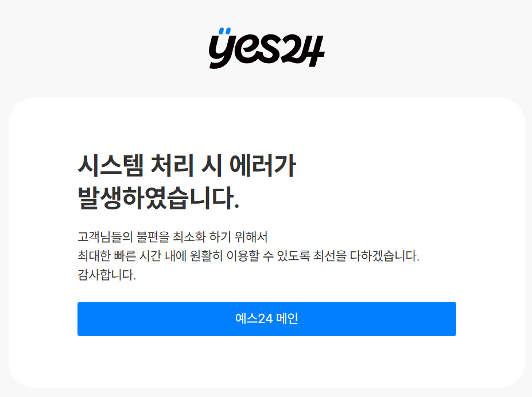Click the word '불편을' in the description
The image size is (532, 397).
[153, 236]
